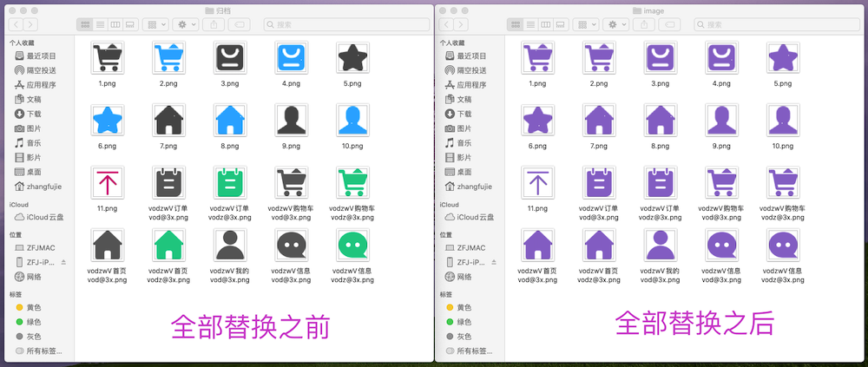Select blue bag 4.png in 归档 window
868x367 pixels.
[x=291, y=57]
